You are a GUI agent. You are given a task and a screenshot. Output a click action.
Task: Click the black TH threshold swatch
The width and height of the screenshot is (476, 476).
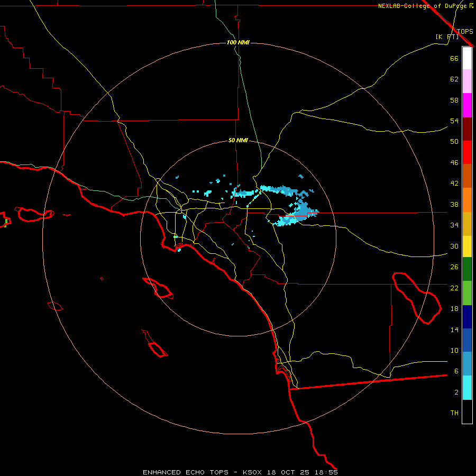point(467,411)
